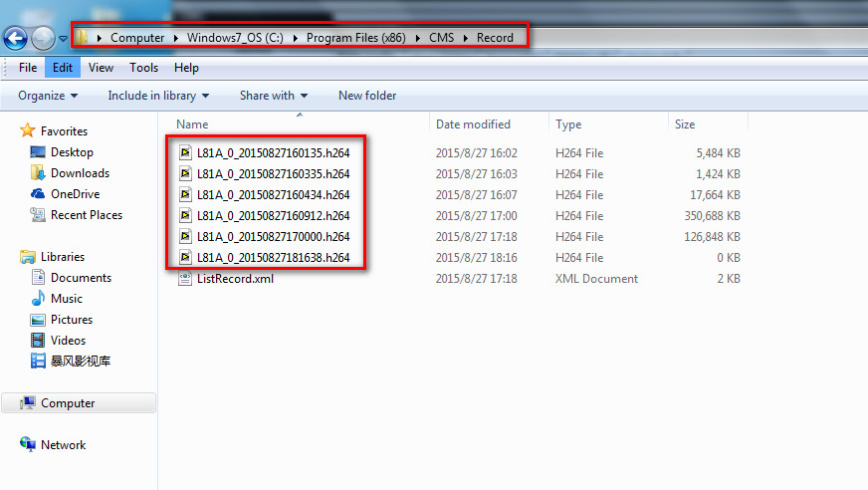The image size is (868, 490).
Task: Click icon of L81A_0_20150827160434.h264
Action: tap(185, 194)
